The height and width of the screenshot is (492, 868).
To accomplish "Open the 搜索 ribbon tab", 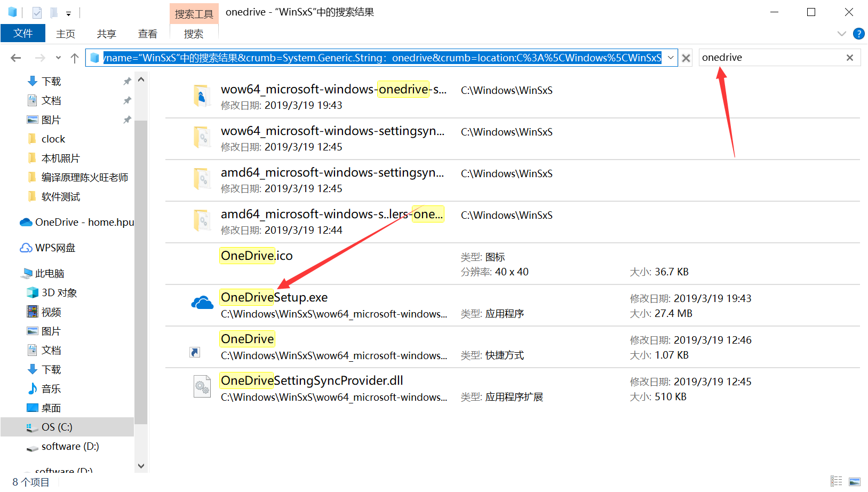I will click(194, 34).
